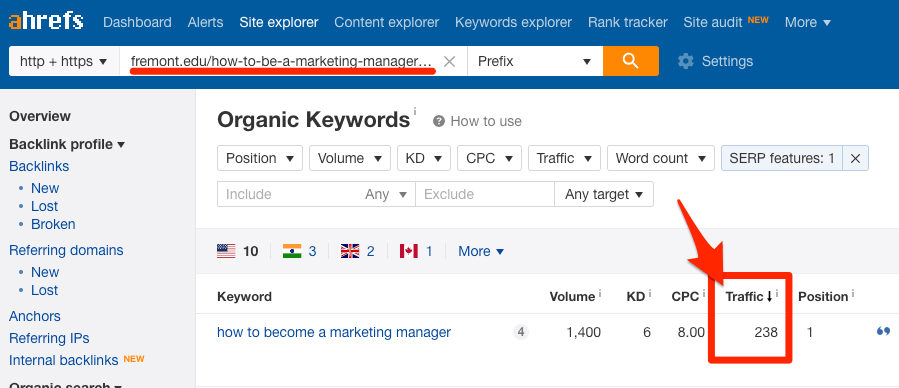The image size is (899, 388).
Task: Click the orange search magnifier button
Action: 630,61
